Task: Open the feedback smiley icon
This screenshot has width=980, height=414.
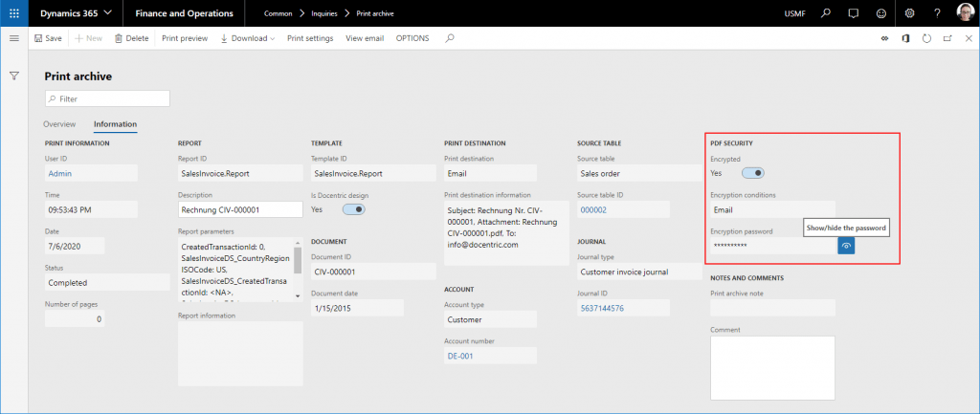Action: (x=881, y=13)
